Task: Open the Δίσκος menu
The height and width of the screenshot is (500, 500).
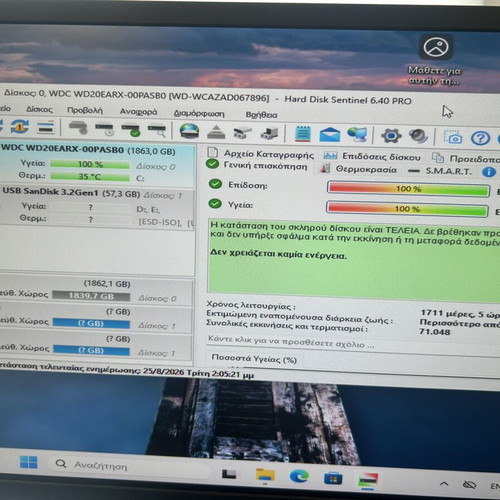Action: 39,109
